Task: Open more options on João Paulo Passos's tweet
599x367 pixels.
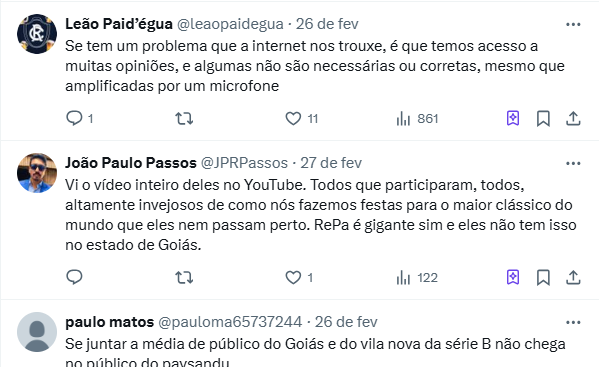Action: pos(573,163)
